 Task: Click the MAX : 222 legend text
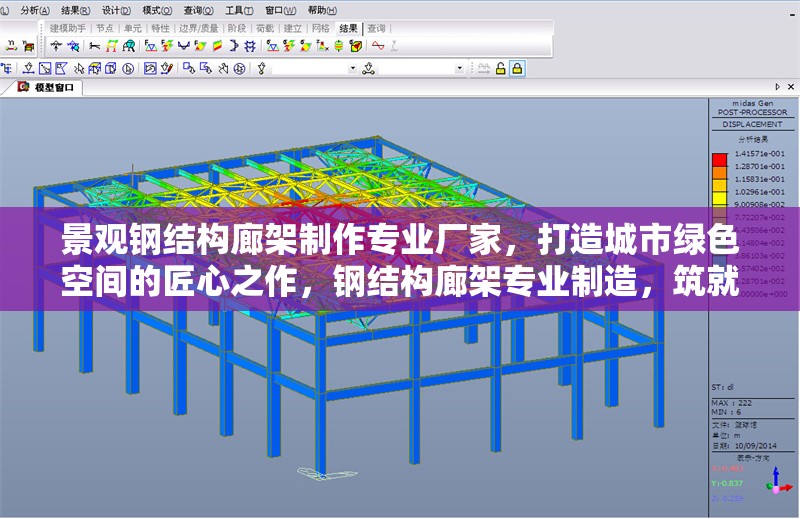pyautogui.click(x=732, y=403)
